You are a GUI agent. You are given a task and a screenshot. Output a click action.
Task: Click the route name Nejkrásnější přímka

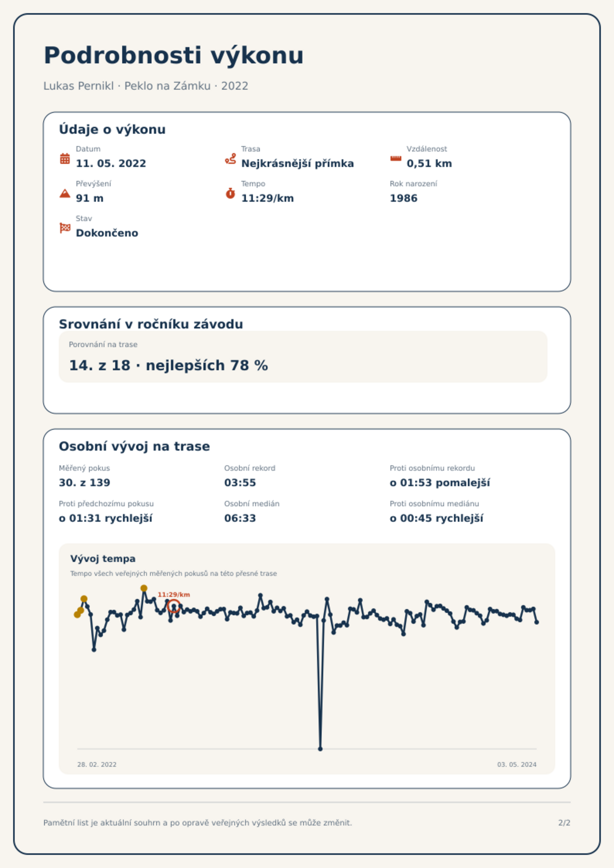(x=297, y=163)
